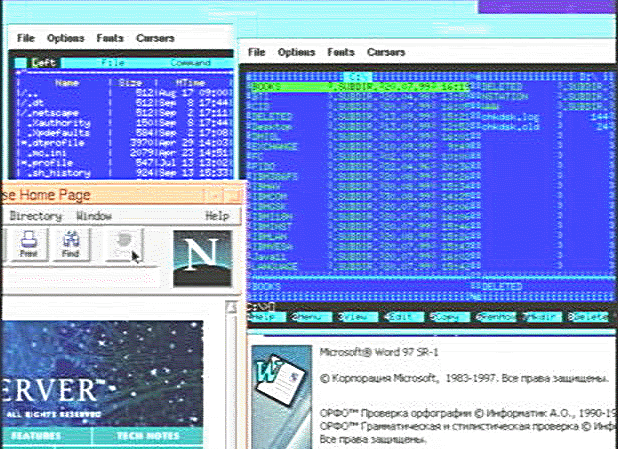This screenshot has height=449, width=618.
Task: Open Options menu of the right terminal window
Action: [x=296, y=52]
